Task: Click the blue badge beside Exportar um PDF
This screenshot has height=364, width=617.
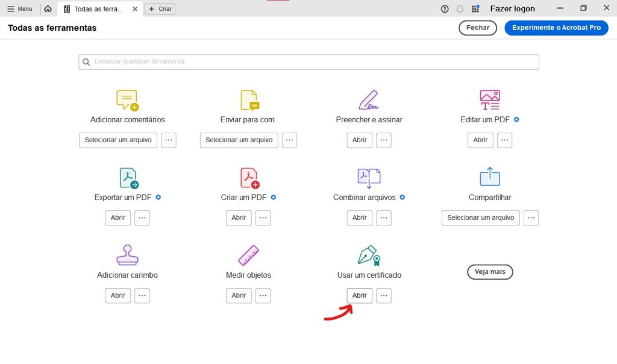Action: click(x=158, y=197)
